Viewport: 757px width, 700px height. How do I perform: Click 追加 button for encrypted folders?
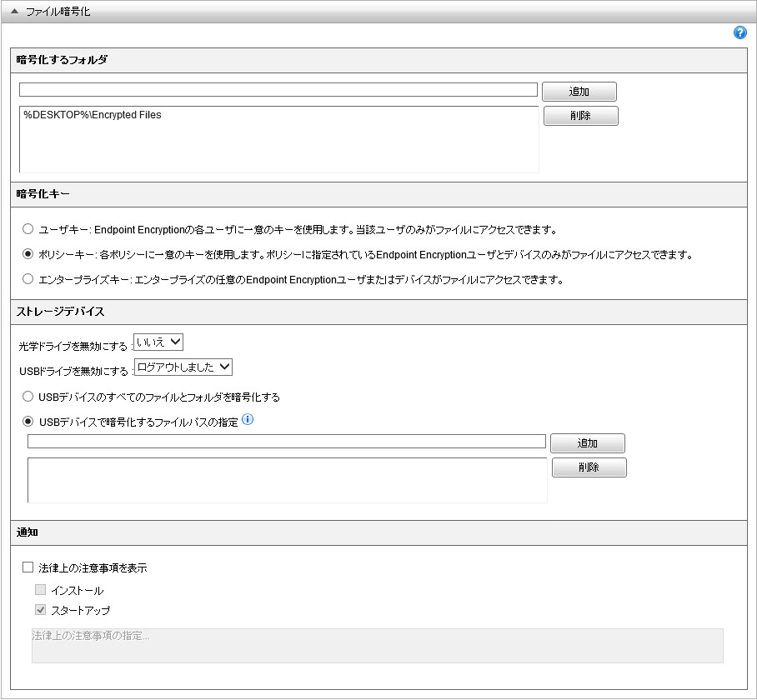[x=579, y=92]
